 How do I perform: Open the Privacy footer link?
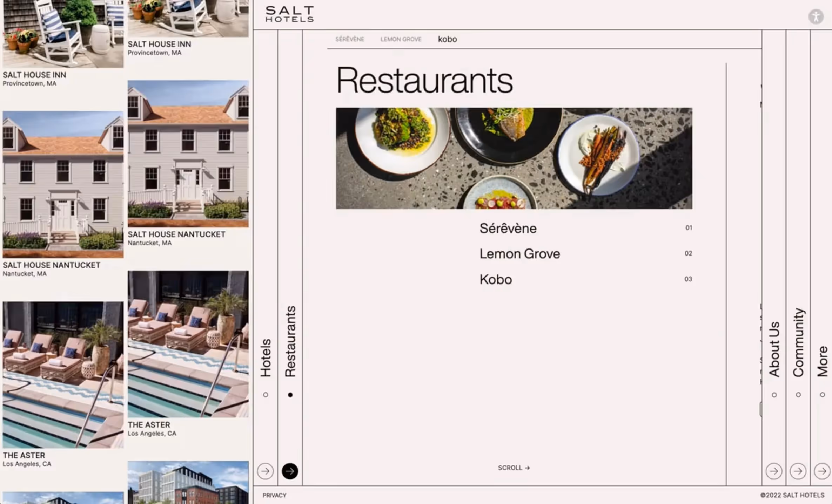click(x=274, y=495)
